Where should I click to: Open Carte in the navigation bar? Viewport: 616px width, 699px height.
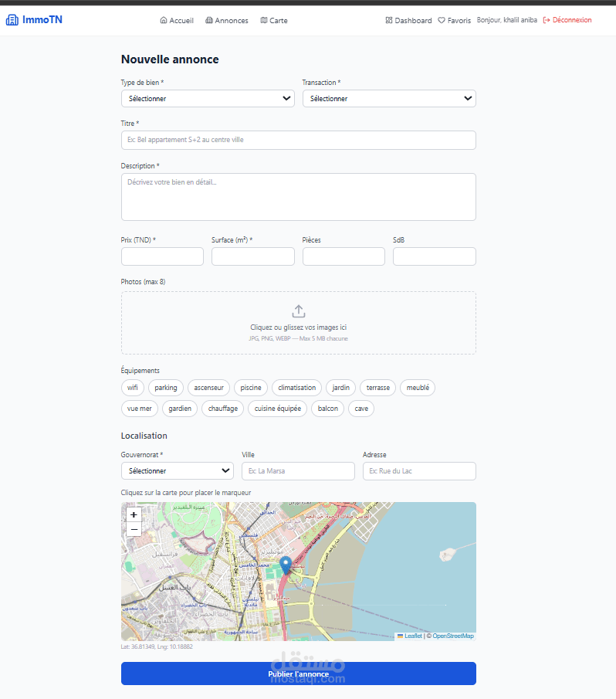click(x=274, y=21)
